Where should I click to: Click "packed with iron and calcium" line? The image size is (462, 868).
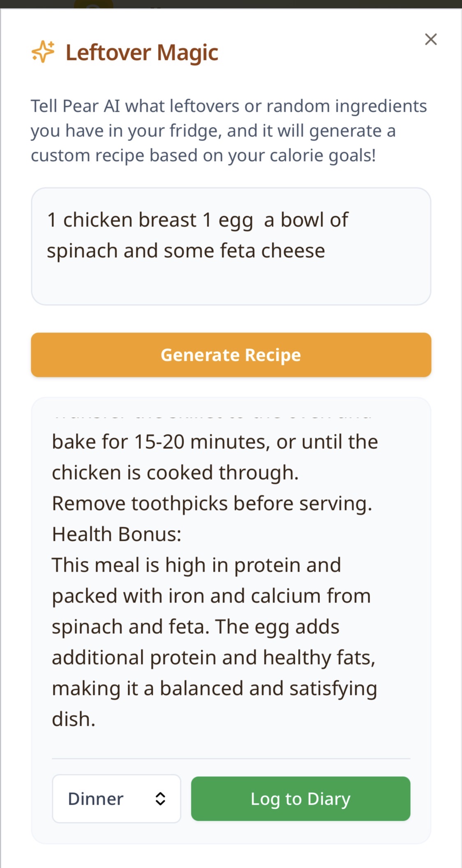click(211, 596)
